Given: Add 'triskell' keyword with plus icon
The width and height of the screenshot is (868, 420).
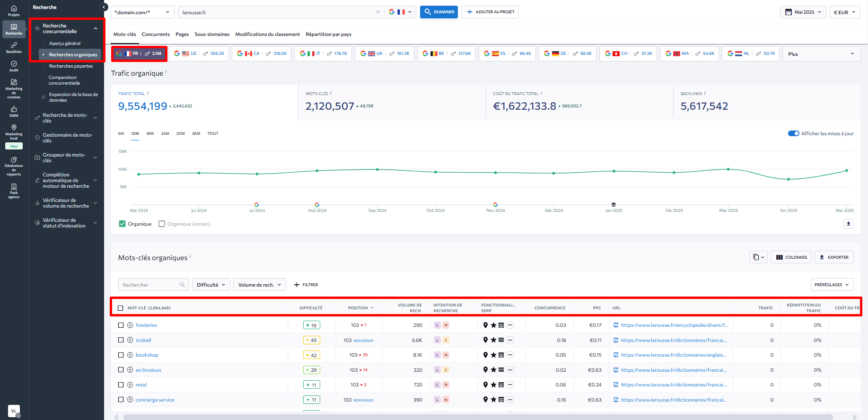Looking at the screenshot, I should [x=130, y=340].
